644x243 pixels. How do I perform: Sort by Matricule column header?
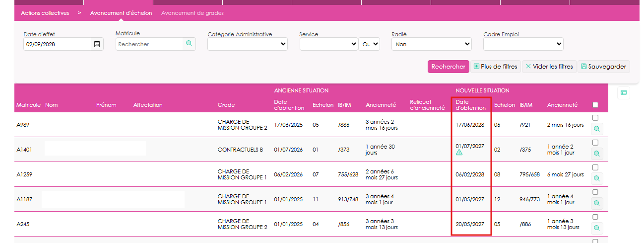coord(28,105)
